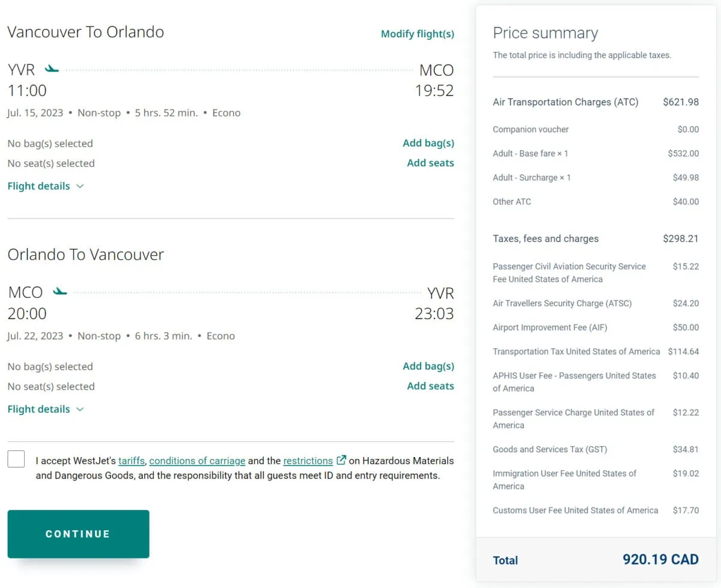Screen dimensions: 721x588
Task: Click the Air Transportation Charges (ATC) row
Action: 565,102
